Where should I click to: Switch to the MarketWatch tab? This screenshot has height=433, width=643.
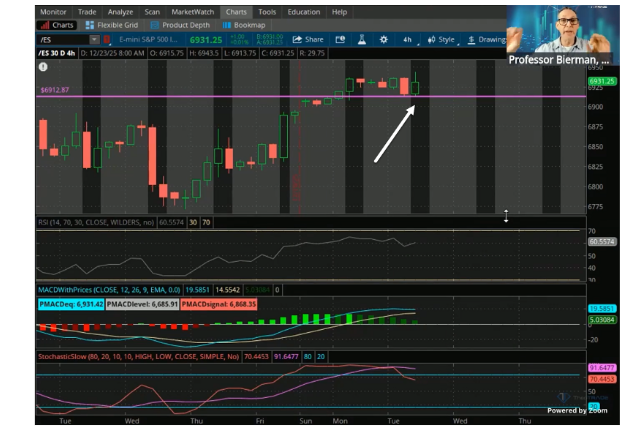tap(191, 12)
